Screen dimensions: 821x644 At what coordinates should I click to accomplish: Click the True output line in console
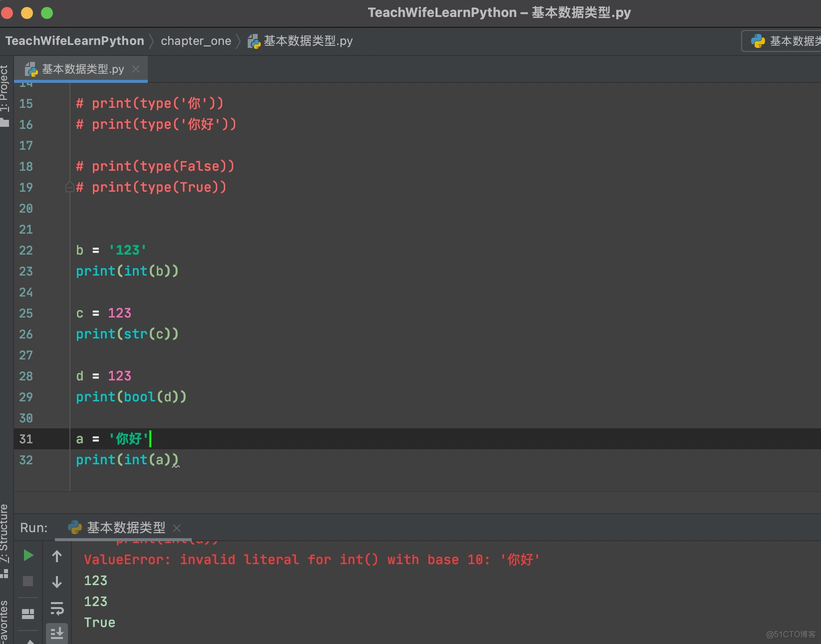[x=99, y=623]
